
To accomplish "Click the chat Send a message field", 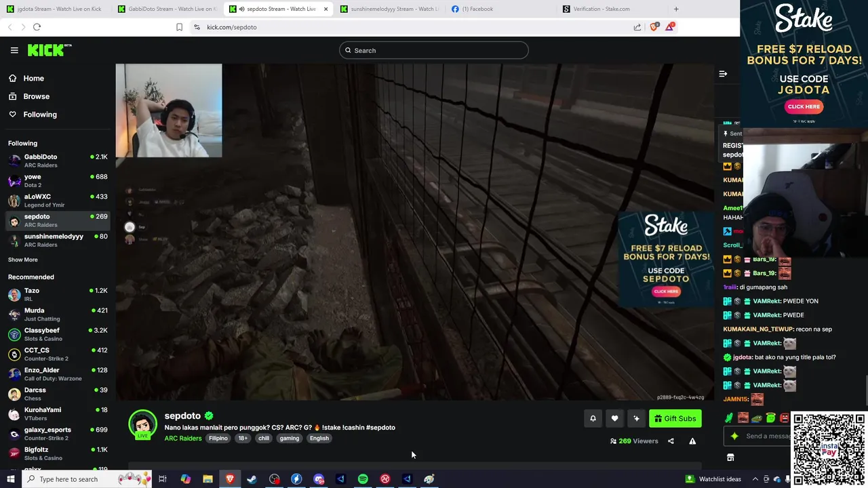I will [x=766, y=436].
